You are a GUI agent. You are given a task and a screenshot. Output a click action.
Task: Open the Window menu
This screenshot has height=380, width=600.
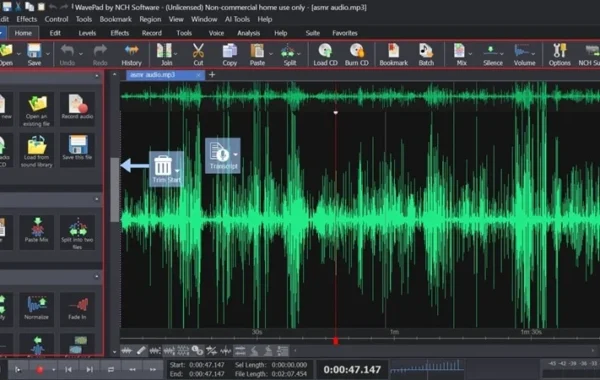coord(204,19)
